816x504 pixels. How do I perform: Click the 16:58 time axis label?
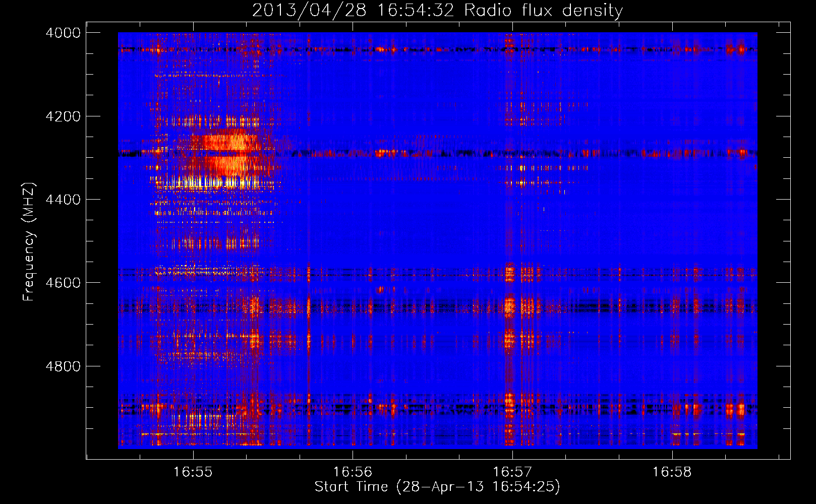click(672, 472)
